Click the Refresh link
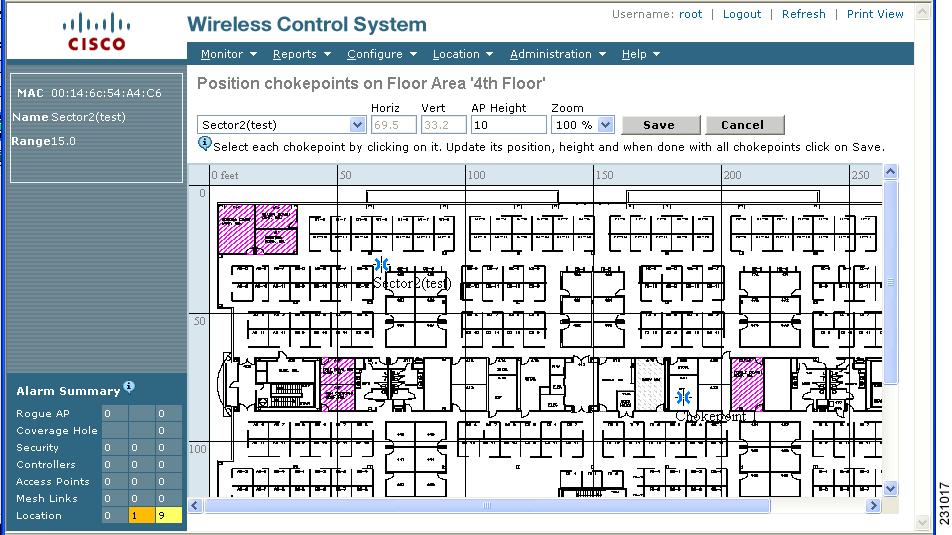The height and width of the screenshot is (535, 952). [803, 14]
